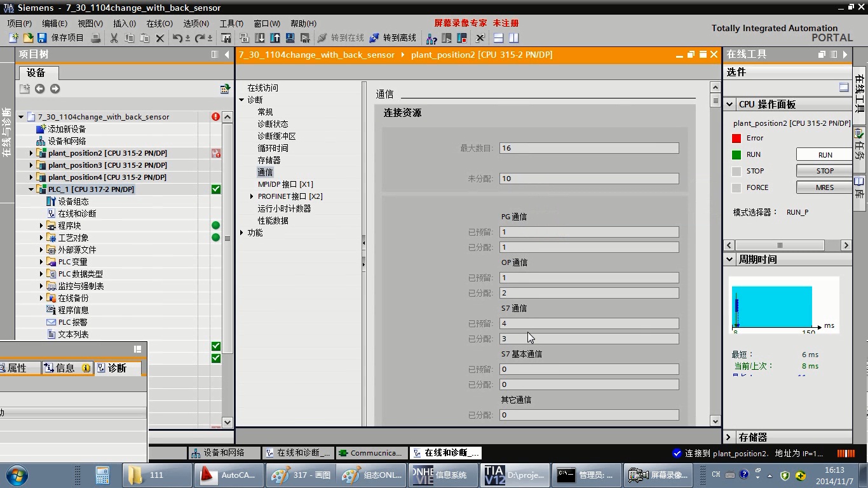The height and width of the screenshot is (488, 868).
Task: Open the calculator from taskbar
Action: pos(102,475)
